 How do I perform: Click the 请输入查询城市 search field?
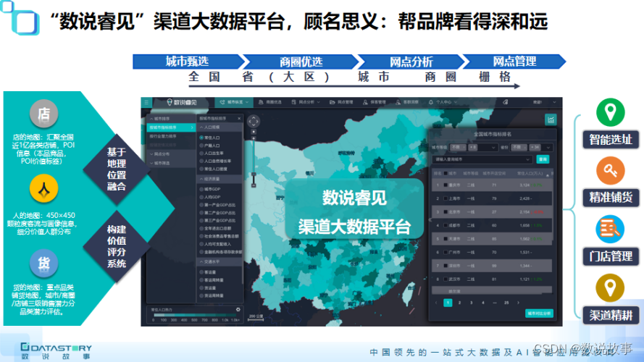pyautogui.click(x=482, y=159)
